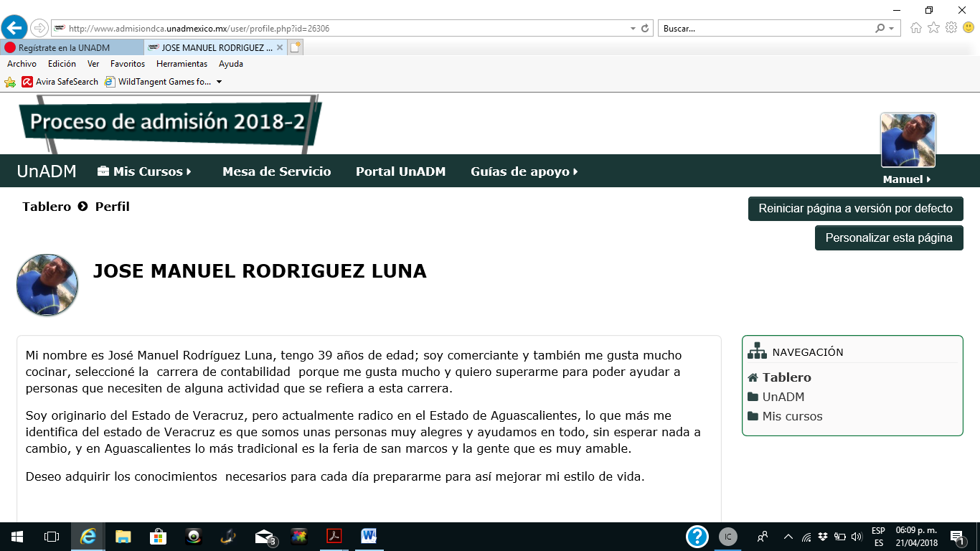980x551 pixels.
Task: Click the Wi-Fi network icon in tray
Action: [x=806, y=537]
